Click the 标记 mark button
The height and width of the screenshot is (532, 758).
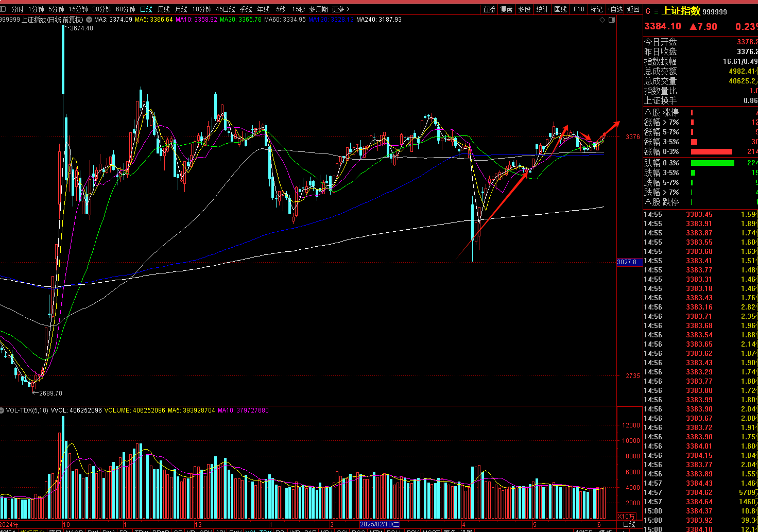pos(596,9)
